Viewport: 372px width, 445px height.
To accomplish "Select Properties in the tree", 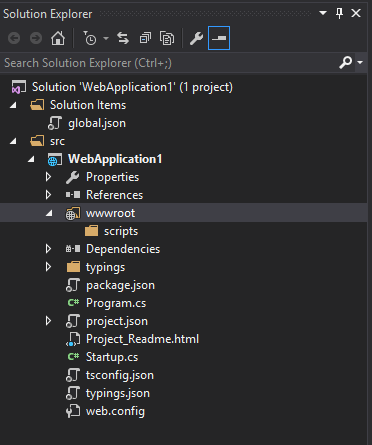I will 112,177.
